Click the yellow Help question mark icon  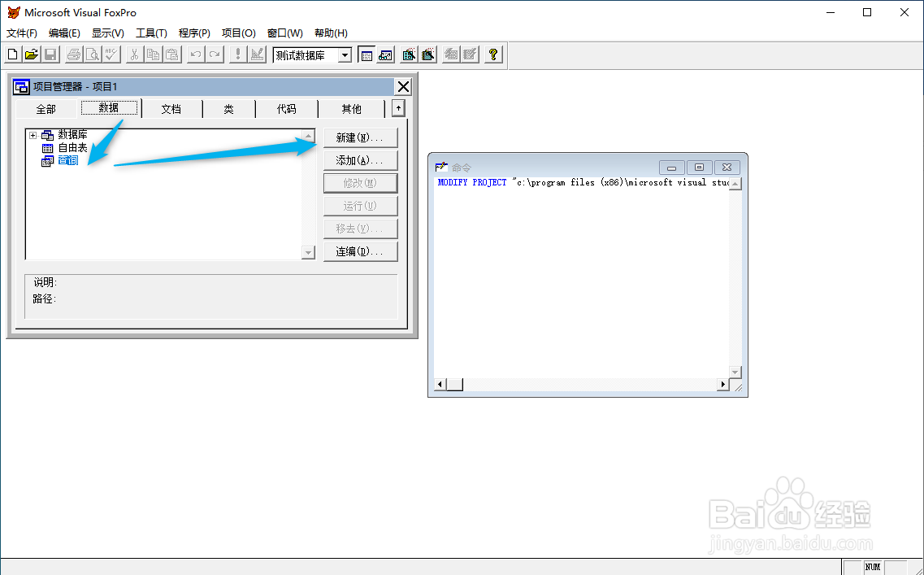coord(494,54)
